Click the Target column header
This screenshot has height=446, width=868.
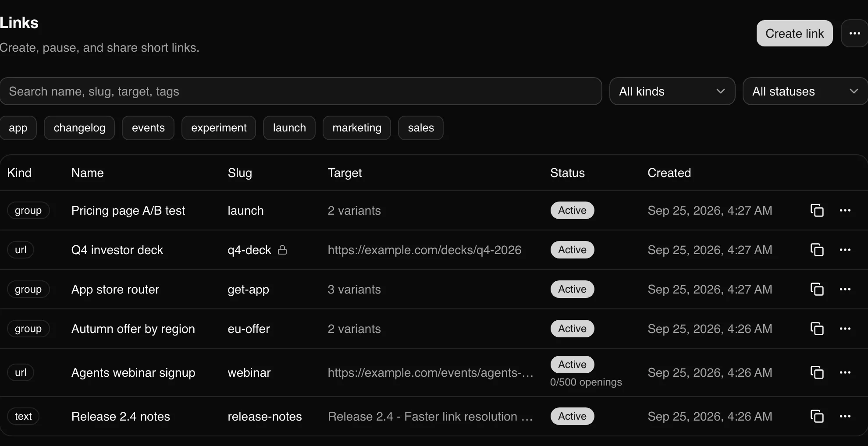345,173
